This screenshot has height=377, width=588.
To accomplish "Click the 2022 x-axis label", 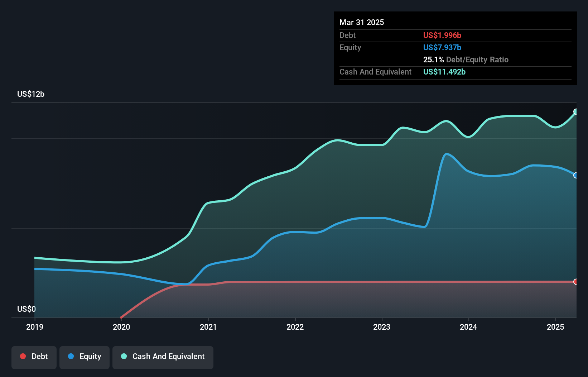I will [295, 327].
